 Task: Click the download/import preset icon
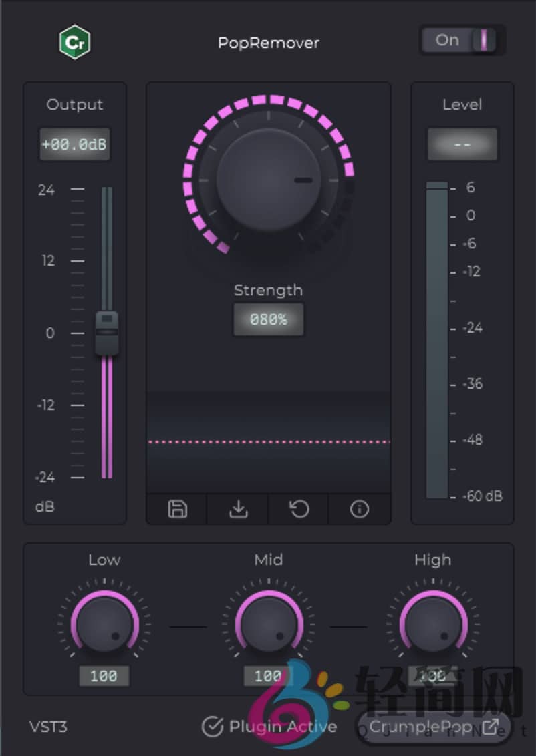(x=238, y=510)
